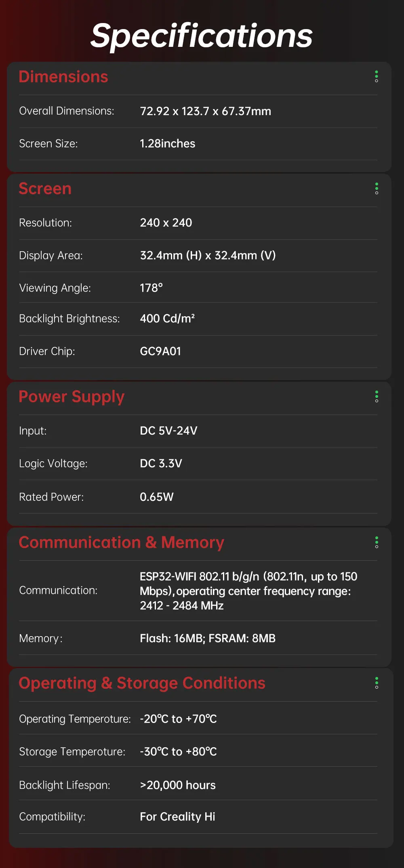Open the dots menu for Communication & Memory
The width and height of the screenshot is (404, 868).
(x=377, y=542)
